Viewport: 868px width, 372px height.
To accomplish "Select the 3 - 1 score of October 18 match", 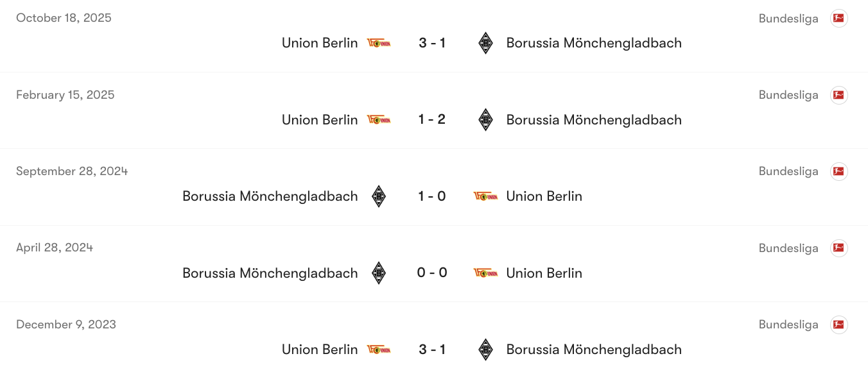I will 432,42.
